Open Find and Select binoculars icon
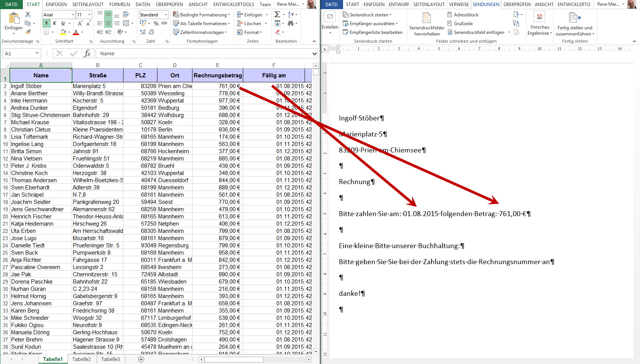This screenshot has height=364, width=640. 291,24
